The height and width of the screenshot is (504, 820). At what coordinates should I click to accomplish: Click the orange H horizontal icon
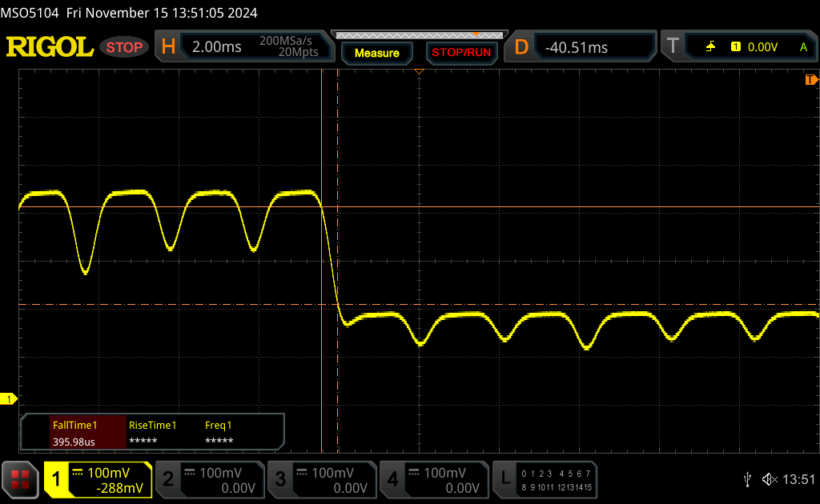point(168,47)
